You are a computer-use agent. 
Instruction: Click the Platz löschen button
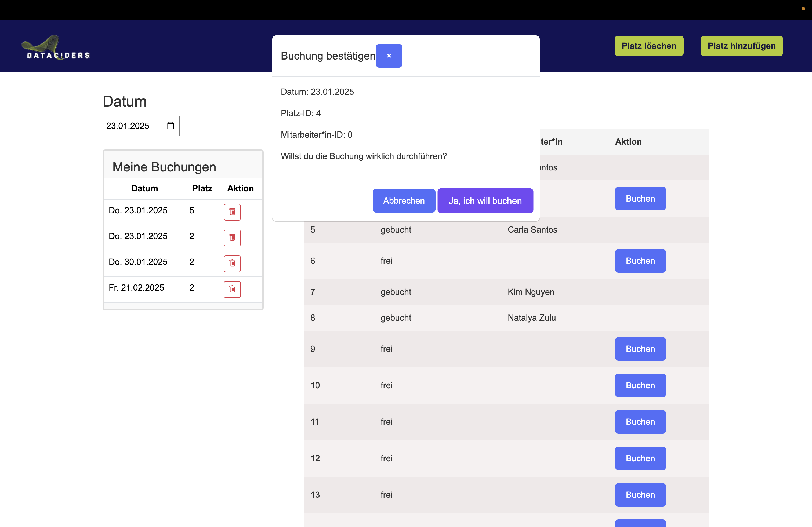[x=649, y=46]
